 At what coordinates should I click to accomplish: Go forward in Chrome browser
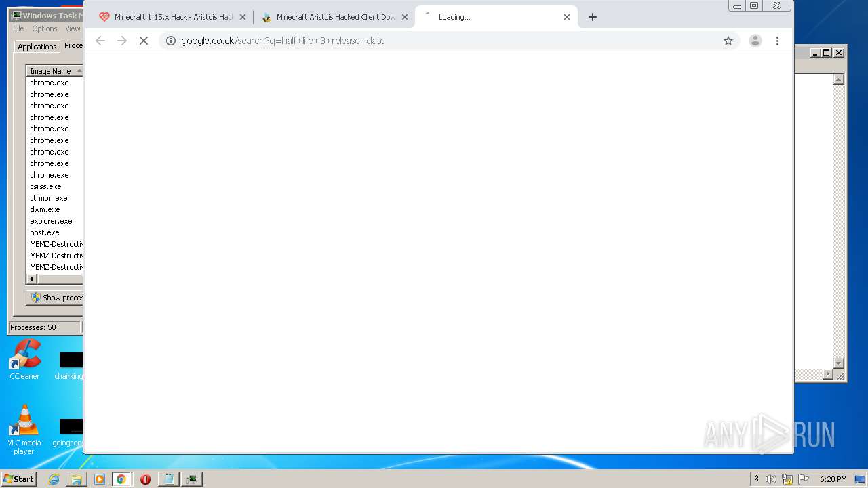(122, 41)
